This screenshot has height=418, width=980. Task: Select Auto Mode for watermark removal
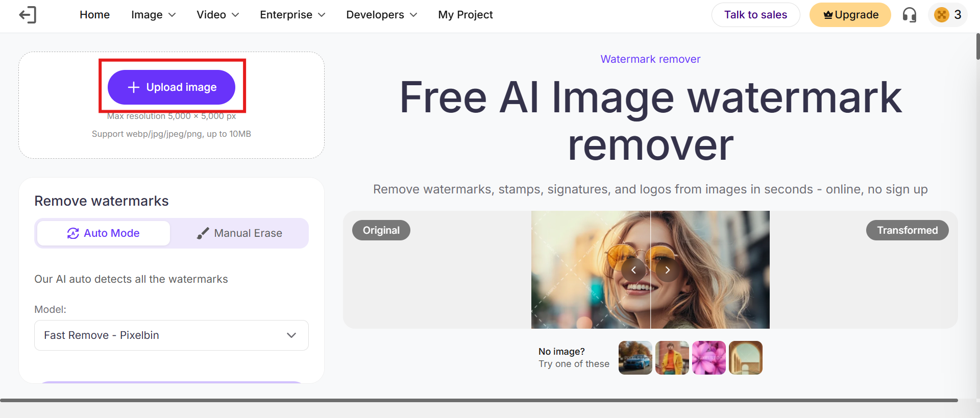pos(104,233)
